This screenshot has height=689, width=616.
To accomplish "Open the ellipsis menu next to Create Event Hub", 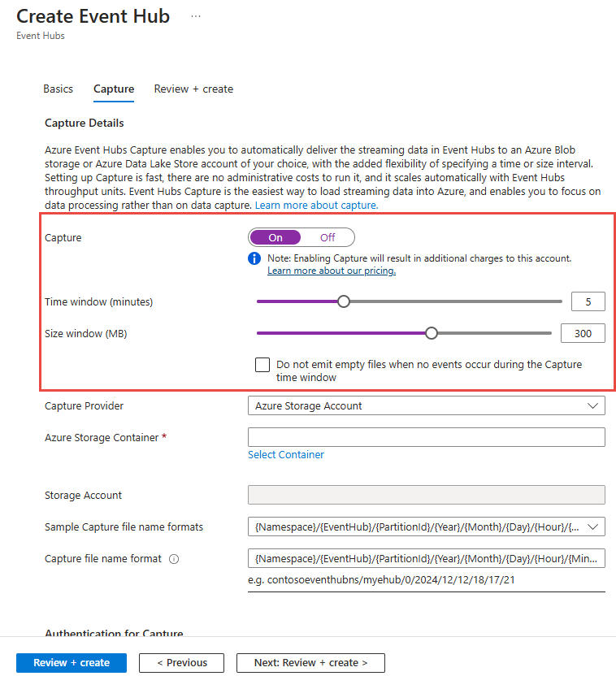I will [x=196, y=16].
